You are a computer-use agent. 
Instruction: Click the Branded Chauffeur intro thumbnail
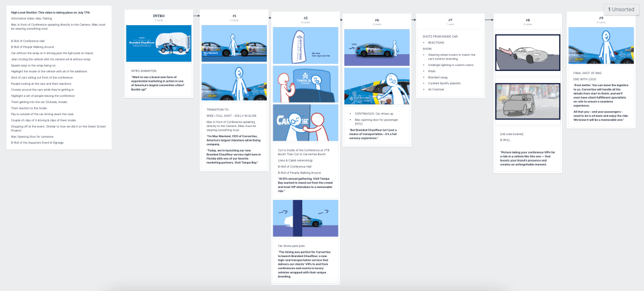pyautogui.click(x=159, y=43)
